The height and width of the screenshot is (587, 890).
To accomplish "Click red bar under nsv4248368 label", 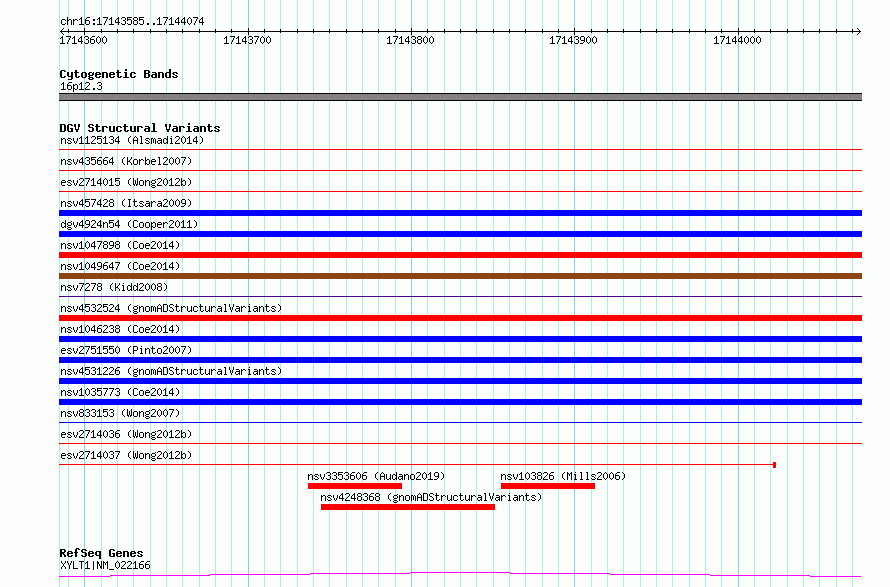I will coord(408,507).
